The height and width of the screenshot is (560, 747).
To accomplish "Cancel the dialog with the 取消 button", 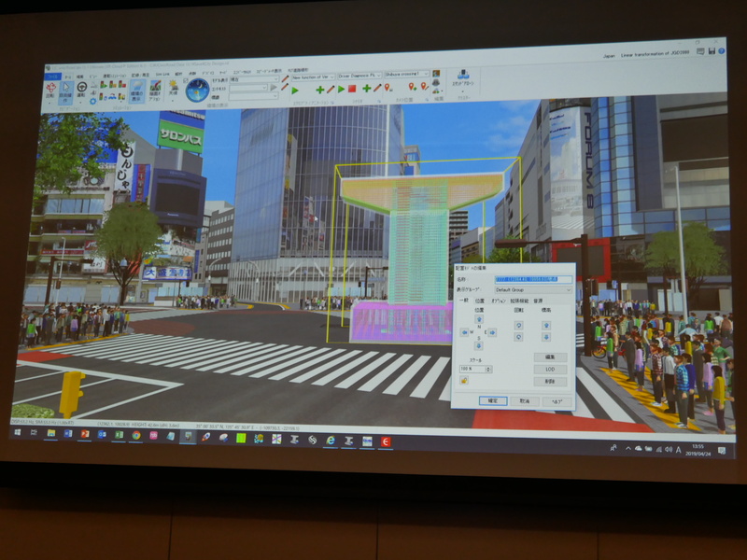I will 525,401.
